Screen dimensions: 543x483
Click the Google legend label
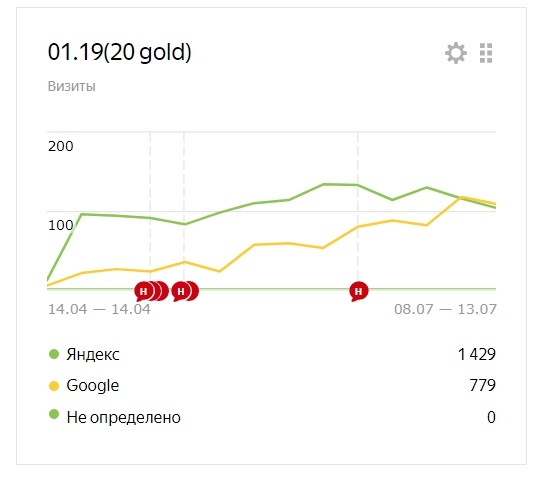(x=92, y=386)
